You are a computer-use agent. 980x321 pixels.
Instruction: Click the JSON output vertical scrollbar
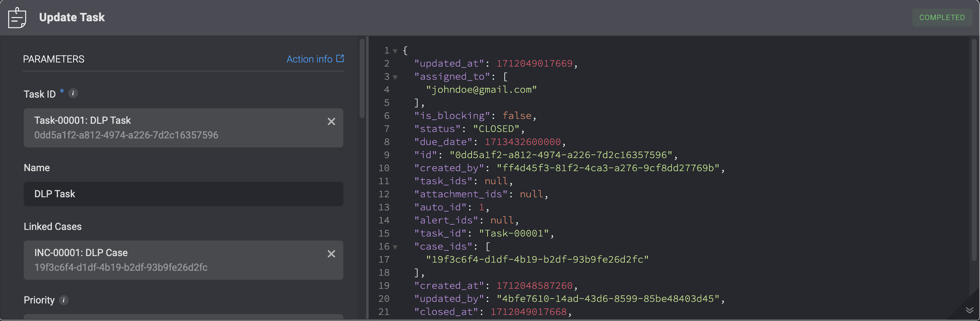click(974, 149)
